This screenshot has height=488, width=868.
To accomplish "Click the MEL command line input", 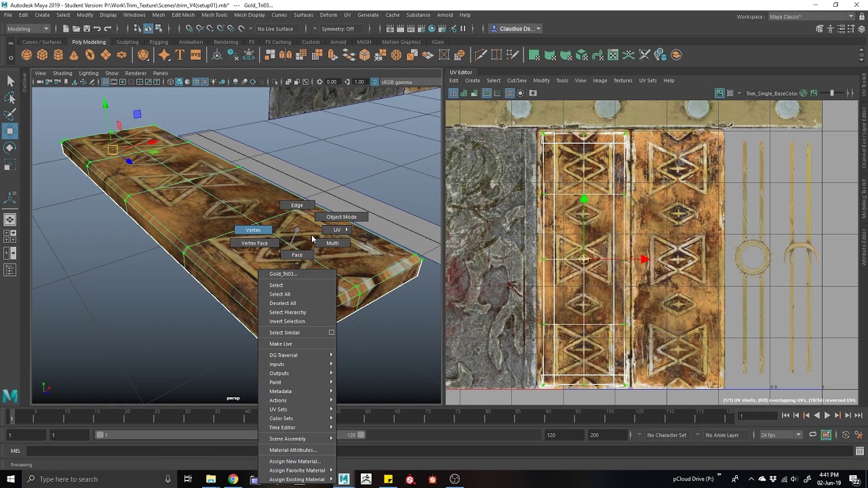I will (x=439, y=451).
